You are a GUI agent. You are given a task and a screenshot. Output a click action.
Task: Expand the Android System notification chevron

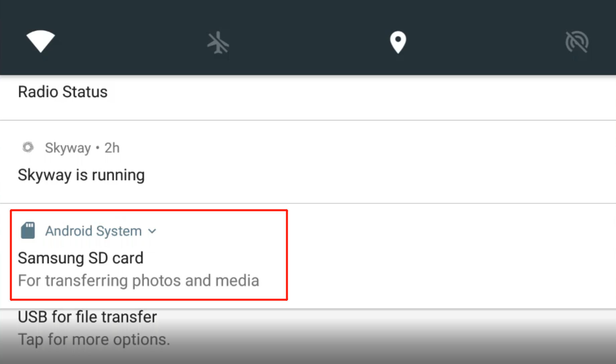[152, 231]
